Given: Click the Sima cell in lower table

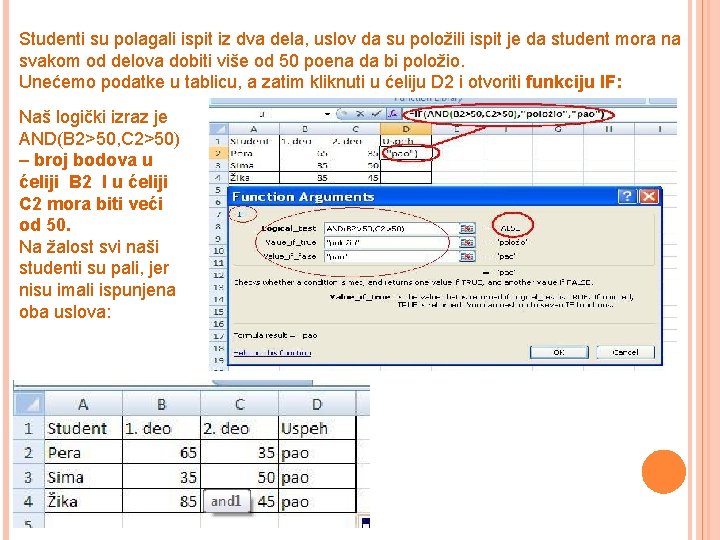Looking at the screenshot, I should click(x=83, y=477).
